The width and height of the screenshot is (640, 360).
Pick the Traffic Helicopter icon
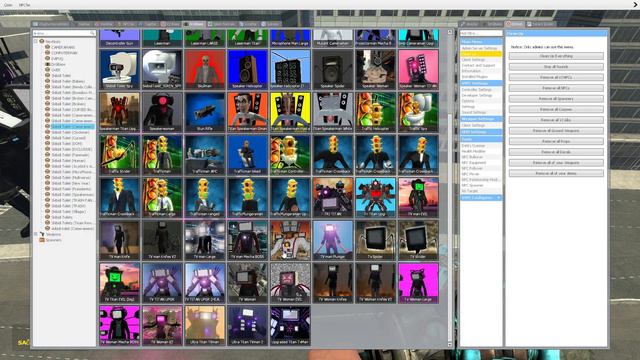click(x=376, y=112)
